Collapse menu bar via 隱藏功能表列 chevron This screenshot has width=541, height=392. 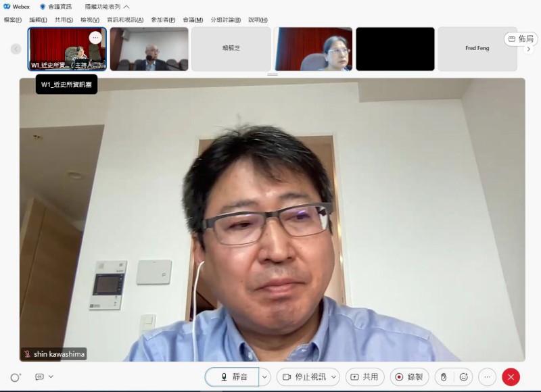tap(126, 7)
